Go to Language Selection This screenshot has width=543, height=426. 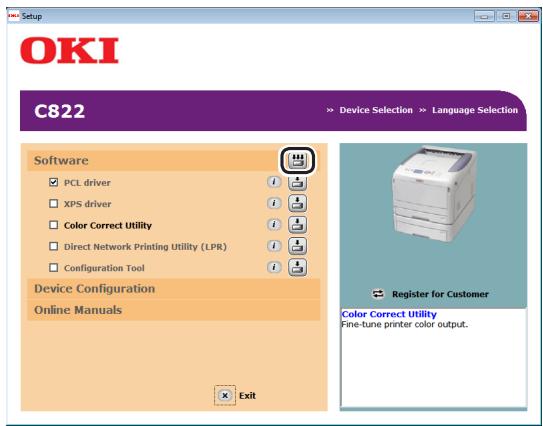pos(475,110)
